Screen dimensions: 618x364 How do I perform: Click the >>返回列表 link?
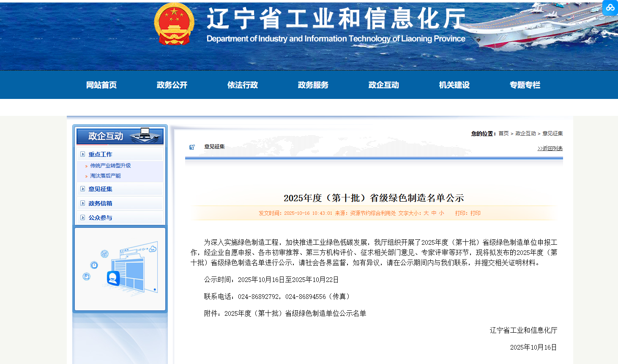pyautogui.click(x=550, y=148)
